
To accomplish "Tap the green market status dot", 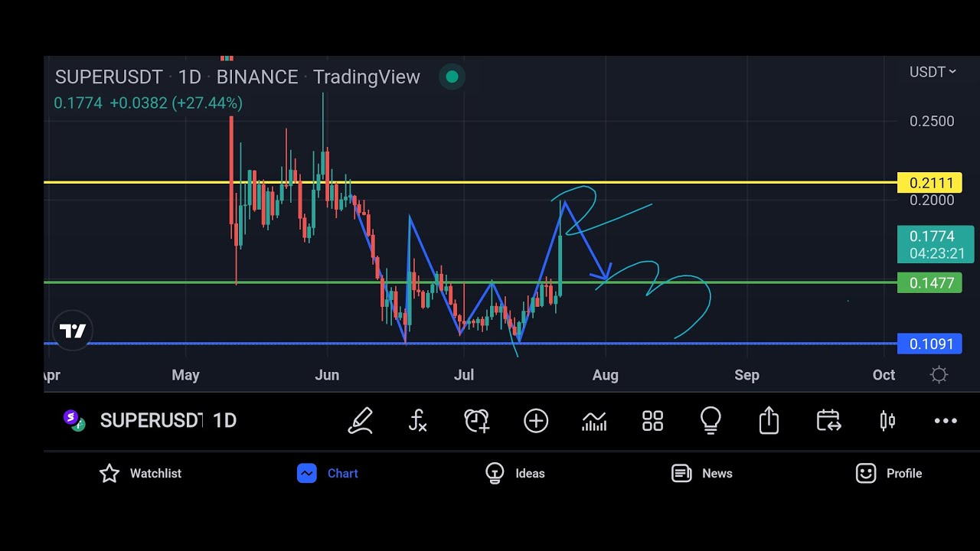I will click(452, 77).
